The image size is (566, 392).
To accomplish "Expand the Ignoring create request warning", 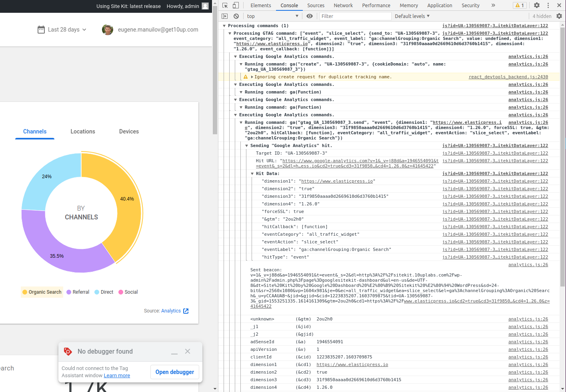I will pyautogui.click(x=252, y=77).
